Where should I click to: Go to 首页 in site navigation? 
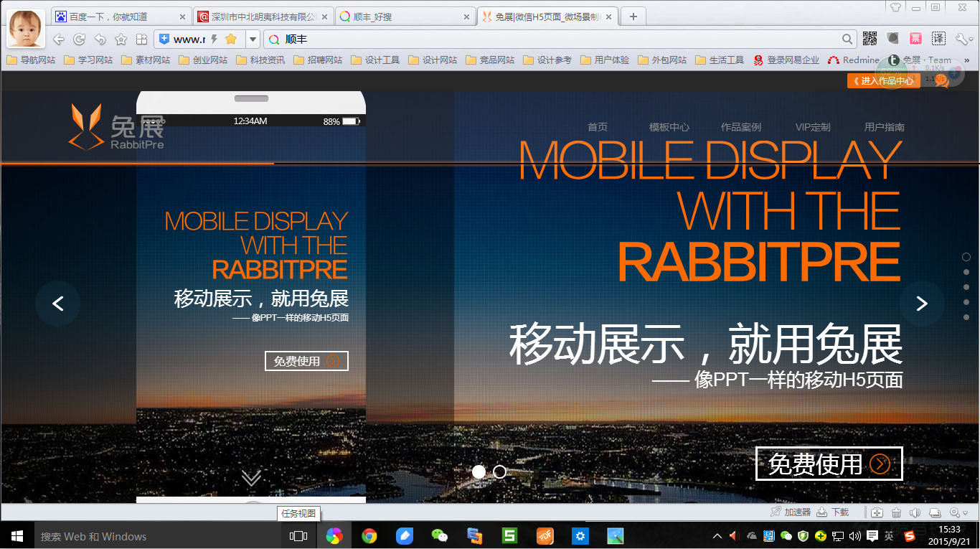pyautogui.click(x=598, y=127)
